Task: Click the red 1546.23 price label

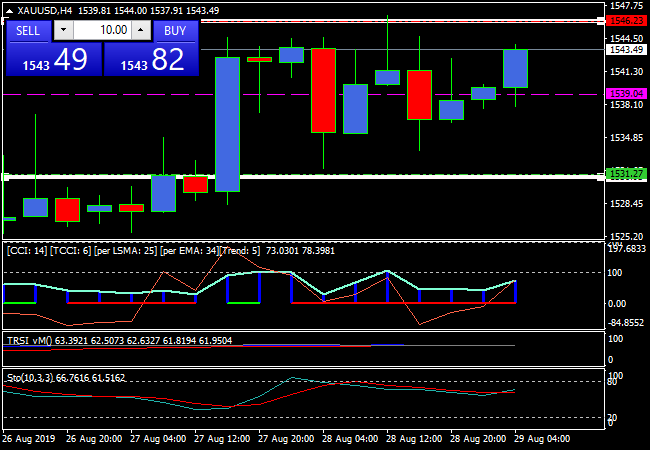Action: click(624, 20)
